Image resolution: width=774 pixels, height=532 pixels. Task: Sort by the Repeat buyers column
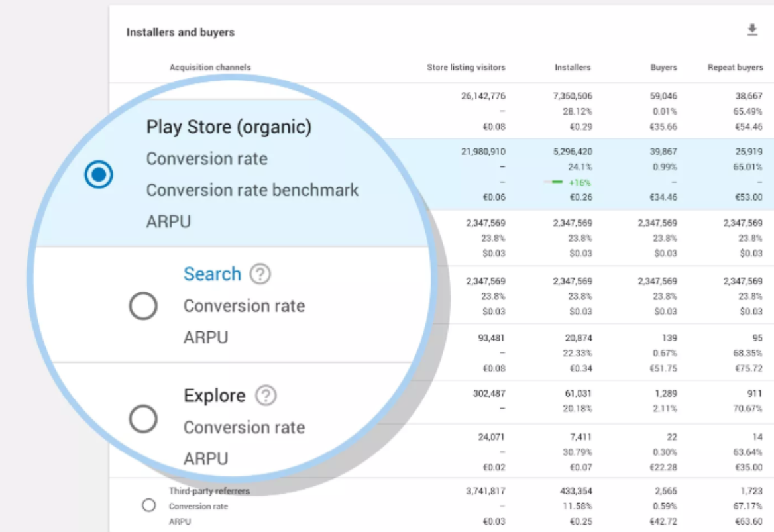click(735, 67)
